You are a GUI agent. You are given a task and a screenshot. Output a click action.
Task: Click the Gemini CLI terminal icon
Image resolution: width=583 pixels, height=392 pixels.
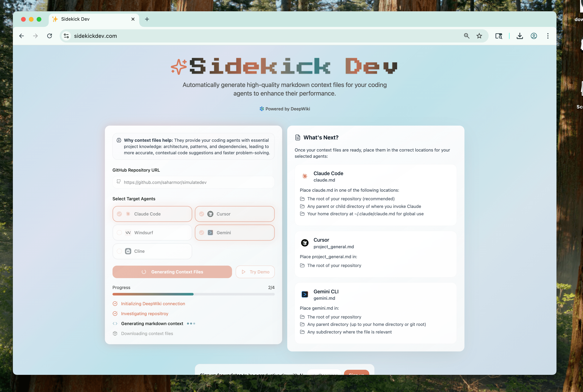[305, 294]
